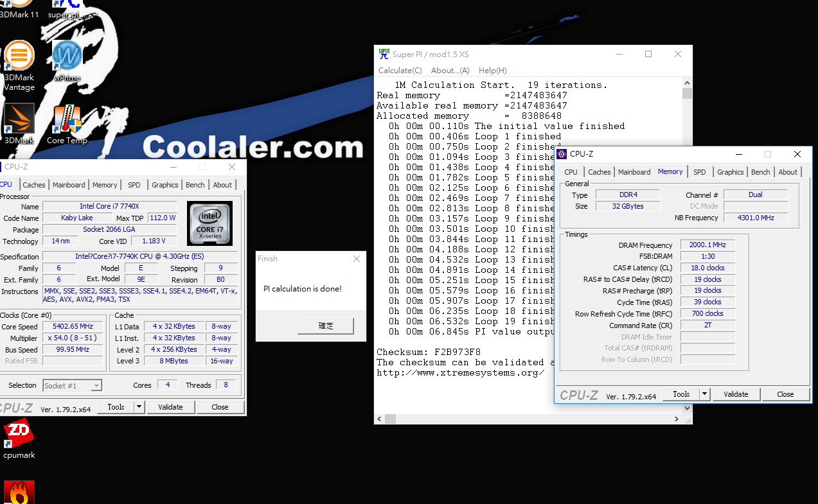Open the Calculate(C) menu in Super PI
Screen dimensions: 818x504
(400, 70)
